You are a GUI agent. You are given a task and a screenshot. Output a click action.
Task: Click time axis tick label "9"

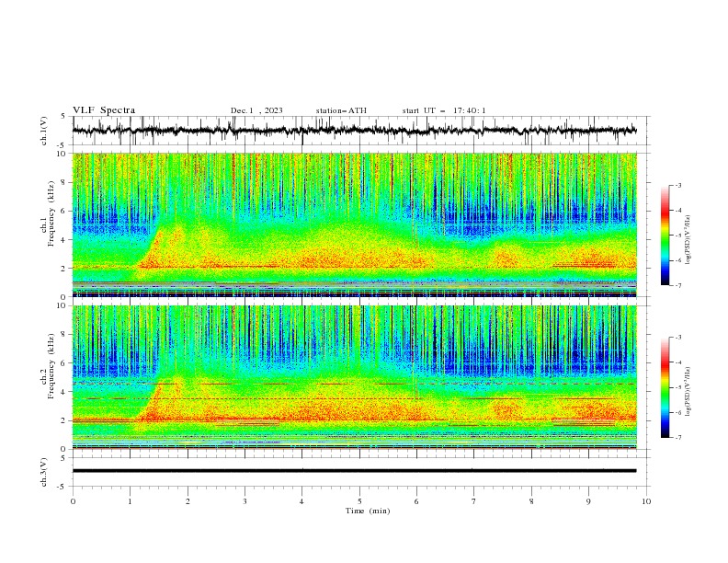588,501
